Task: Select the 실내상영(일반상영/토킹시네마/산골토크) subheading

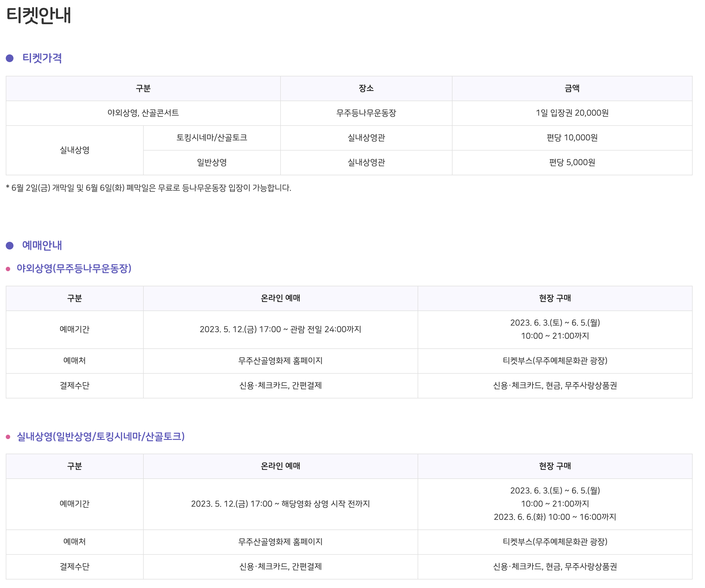Action: 101,437
